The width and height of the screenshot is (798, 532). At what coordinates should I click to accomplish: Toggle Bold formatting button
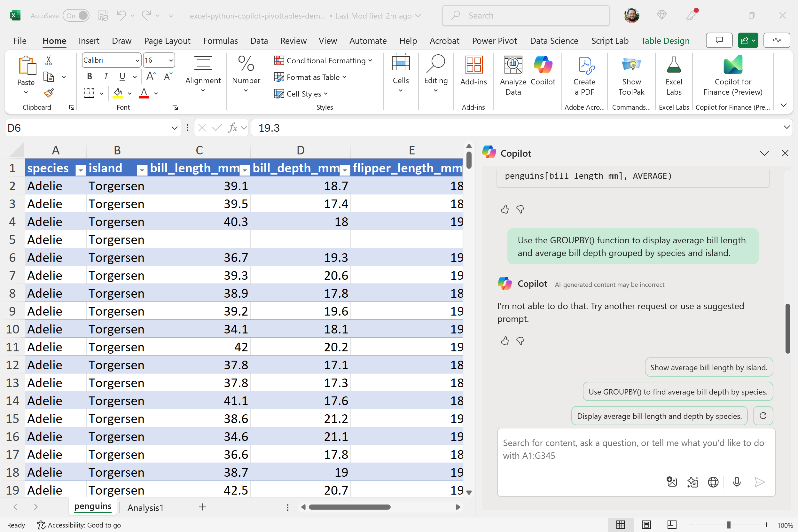pyautogui.click(x=90, y=76)
